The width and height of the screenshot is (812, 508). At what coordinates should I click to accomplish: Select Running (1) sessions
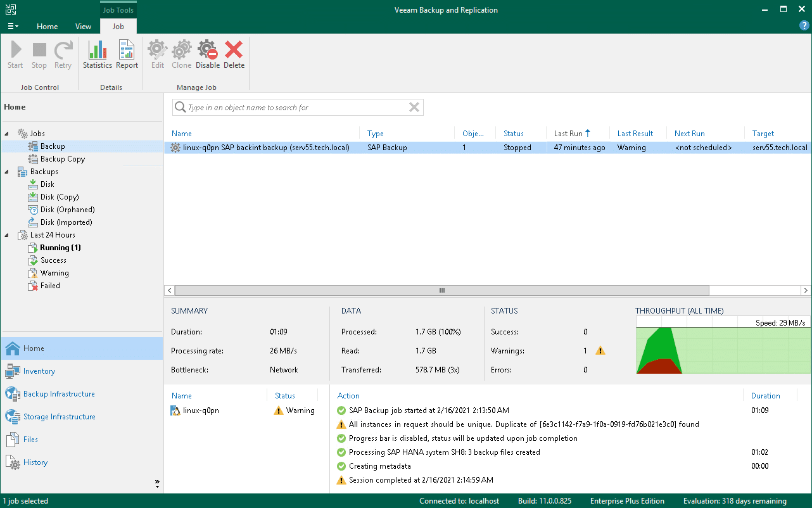[60, 248]
